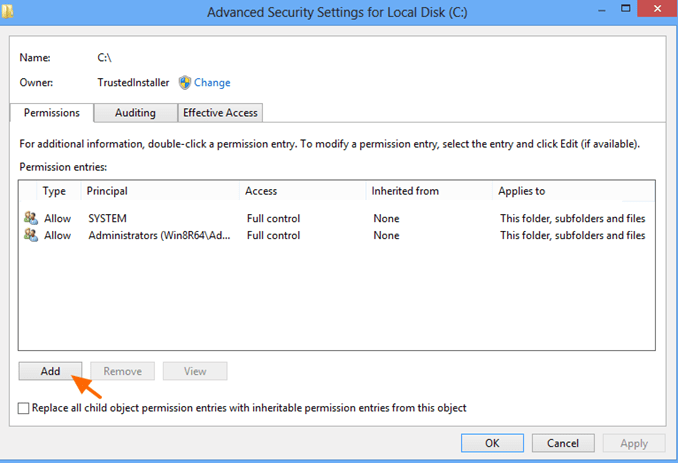
Task: Click the user group icon of the Administrators entry
Action: coord(31,235)
